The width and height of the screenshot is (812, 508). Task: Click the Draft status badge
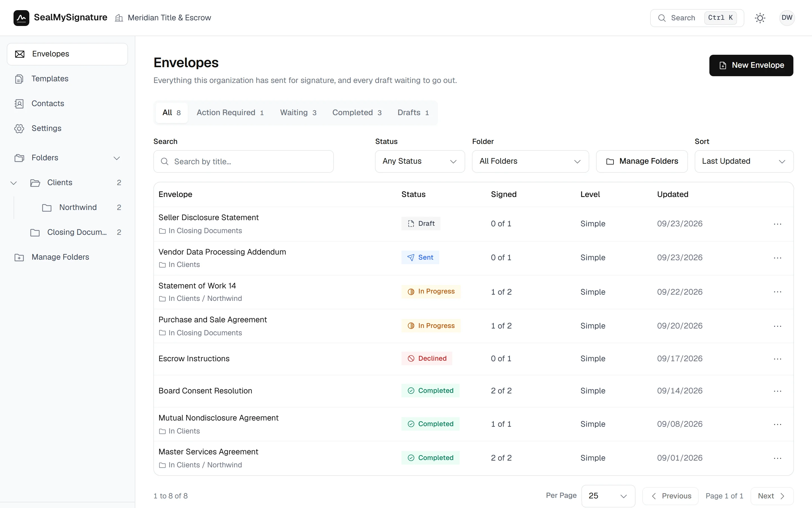[421, 224]
